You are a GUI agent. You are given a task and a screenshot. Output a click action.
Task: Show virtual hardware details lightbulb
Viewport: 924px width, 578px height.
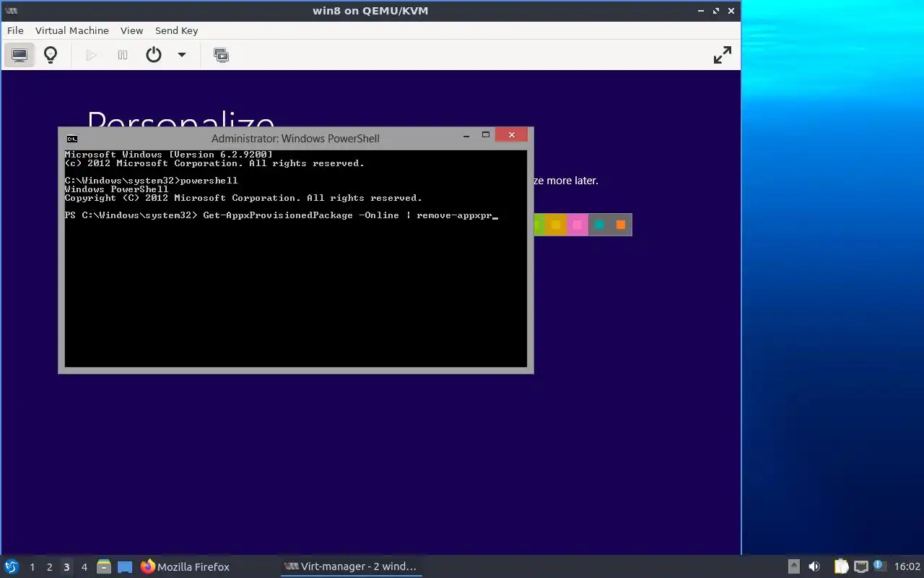coord(51,55)
